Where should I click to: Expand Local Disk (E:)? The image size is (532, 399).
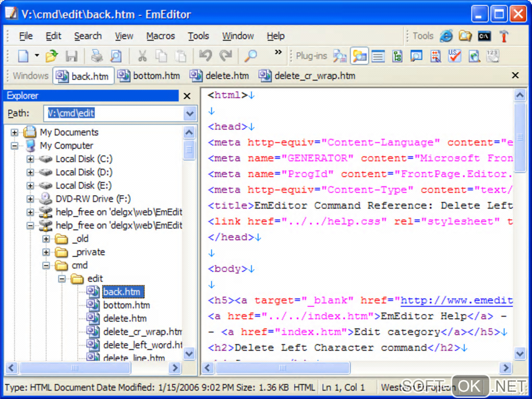tap(30, 186)
